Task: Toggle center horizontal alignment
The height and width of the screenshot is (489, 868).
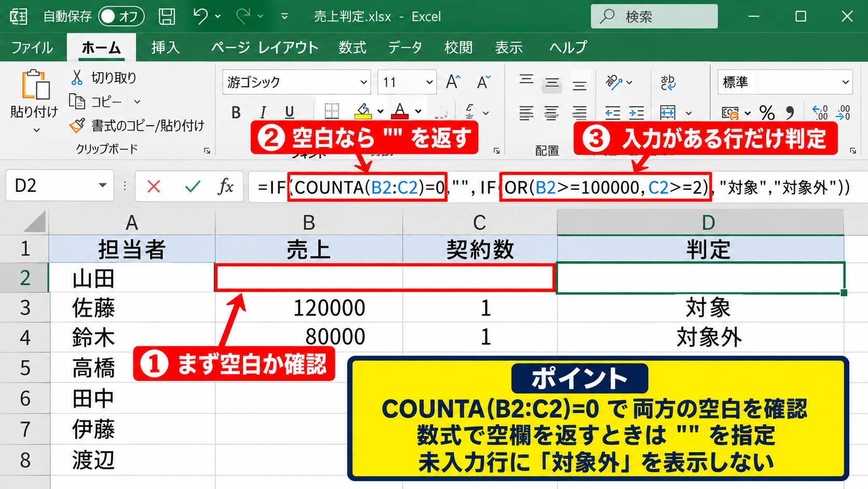Action: click(551, 112)
